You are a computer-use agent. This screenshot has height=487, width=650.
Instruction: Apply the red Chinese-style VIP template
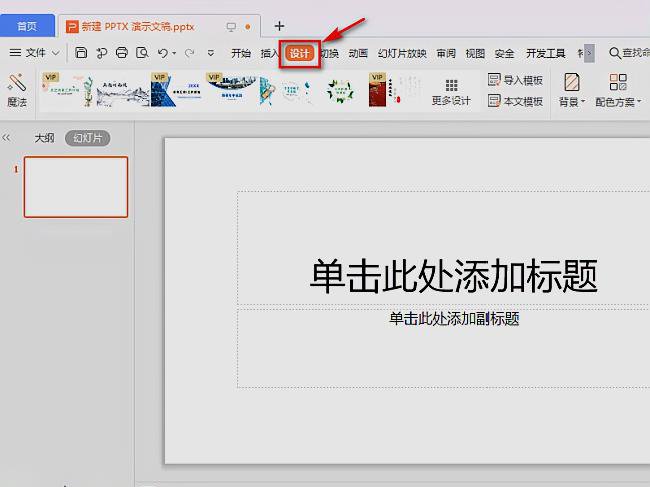click(395, 90)
